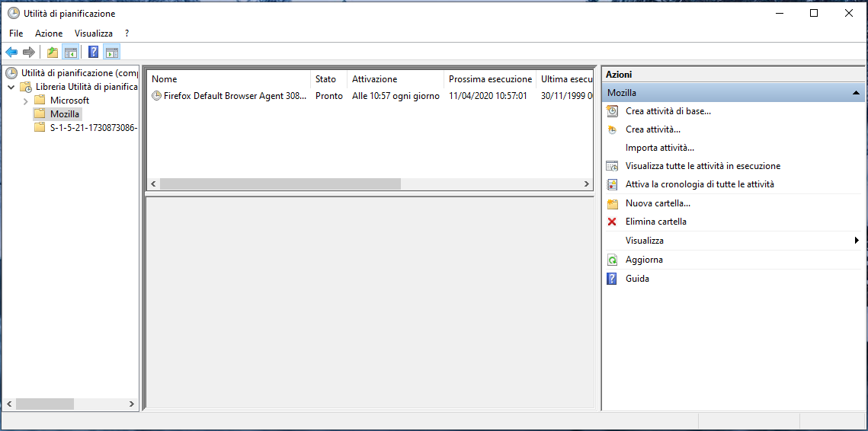This screenshot has width=868, height=431.
Task: Sort by Prossima esecuzione column header
Action: click(x=491, y=79)
